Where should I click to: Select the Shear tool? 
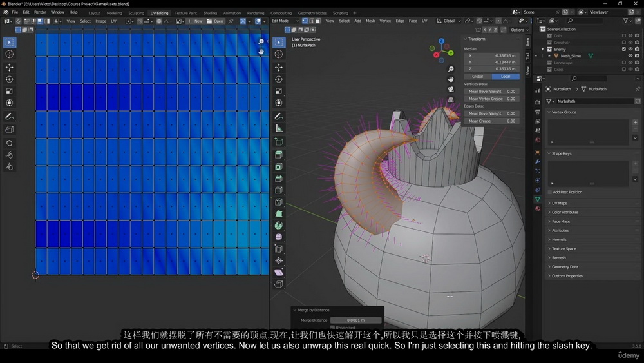point(279,272)
